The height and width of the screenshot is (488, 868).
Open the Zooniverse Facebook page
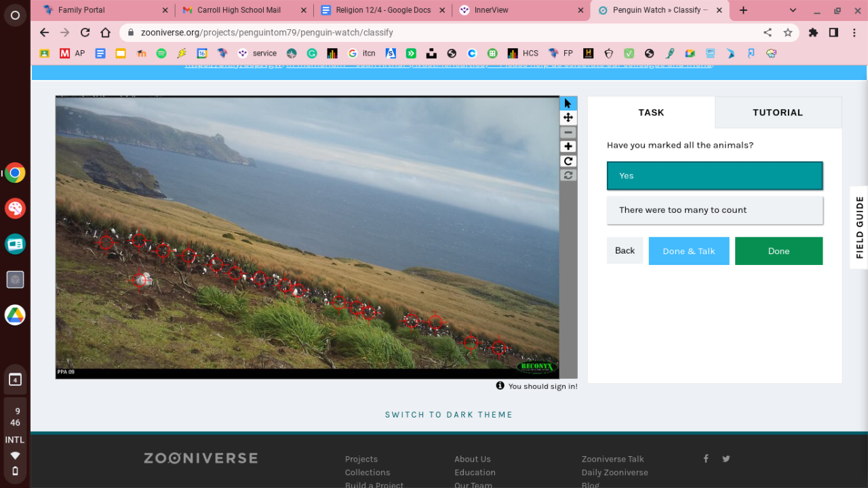pyautogui.click(x=706, y=459)
